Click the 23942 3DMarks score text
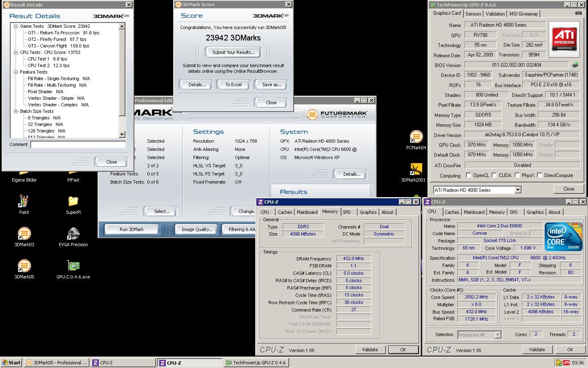Viewport: 588px width, 368px height. tap(233, 38)
